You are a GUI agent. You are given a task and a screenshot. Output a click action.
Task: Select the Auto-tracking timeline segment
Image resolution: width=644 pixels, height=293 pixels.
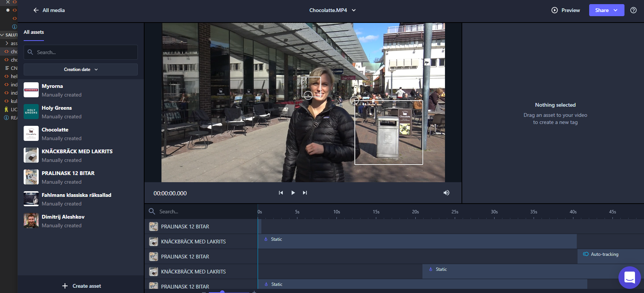pos(611,256)
